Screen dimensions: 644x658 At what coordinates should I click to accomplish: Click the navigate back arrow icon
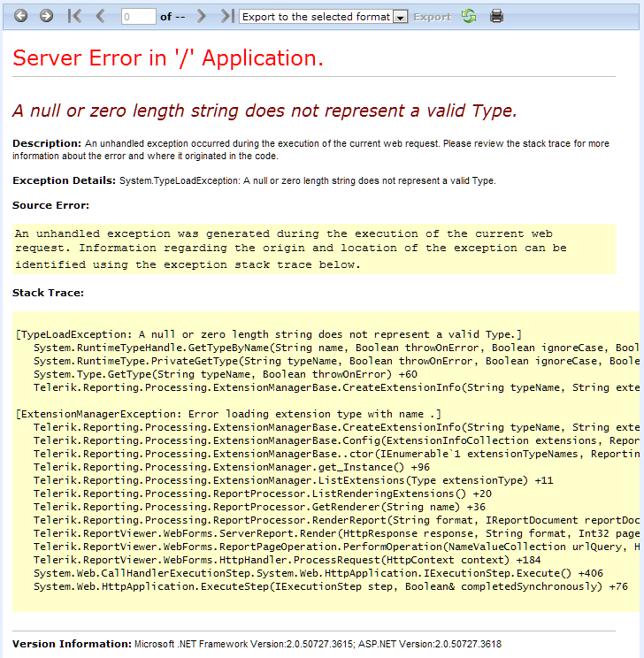coord(20,16)
